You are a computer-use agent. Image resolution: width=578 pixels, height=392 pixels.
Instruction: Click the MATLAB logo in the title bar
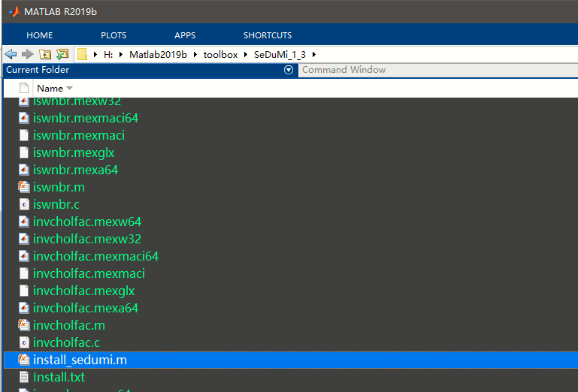14,12
